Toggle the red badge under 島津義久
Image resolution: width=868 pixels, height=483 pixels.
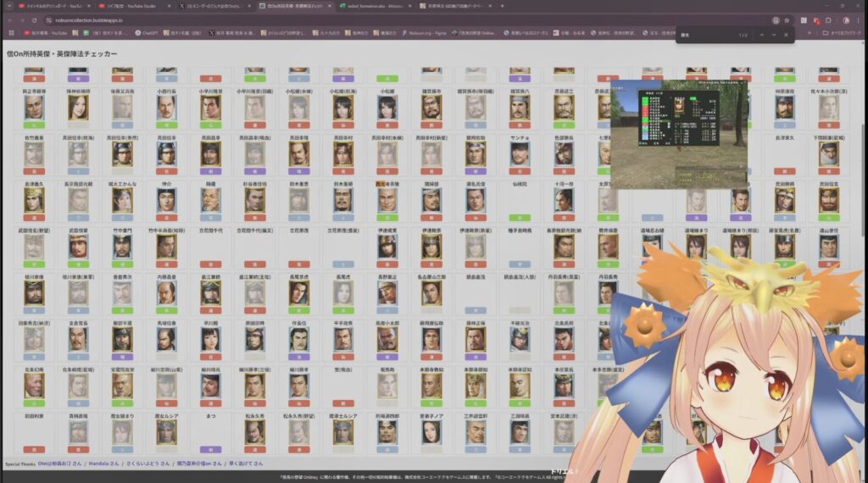tap(34, 218)
